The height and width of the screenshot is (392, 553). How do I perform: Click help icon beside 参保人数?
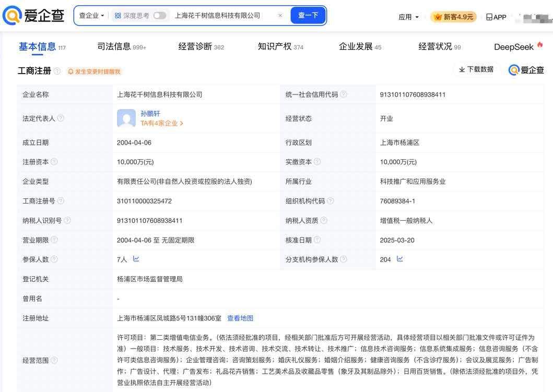pyautogui.click(x=54, y=259)
